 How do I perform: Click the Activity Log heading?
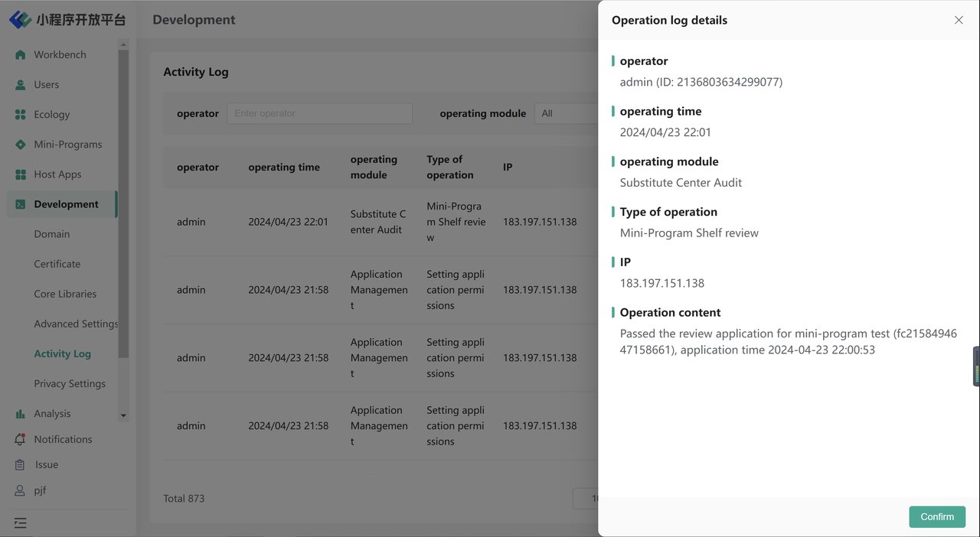pos(196,72)
